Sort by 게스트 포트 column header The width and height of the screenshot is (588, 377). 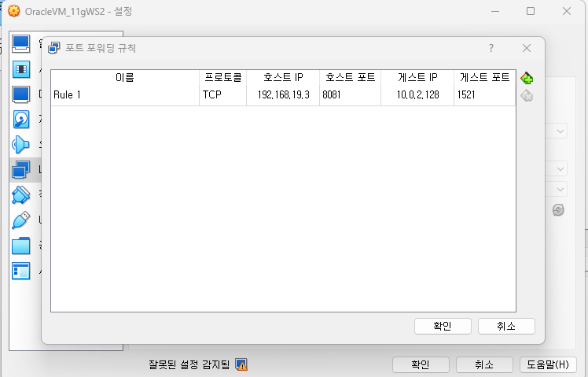[x=485, y=77]
